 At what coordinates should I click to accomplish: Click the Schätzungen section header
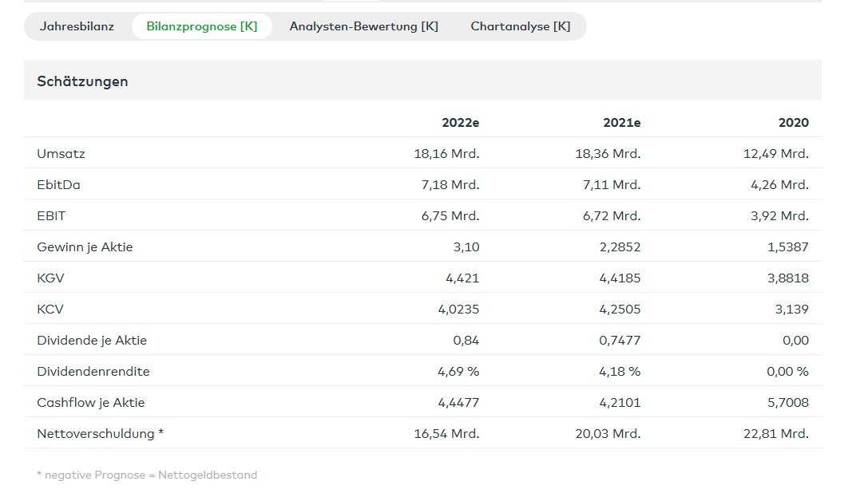click(82, 81)
